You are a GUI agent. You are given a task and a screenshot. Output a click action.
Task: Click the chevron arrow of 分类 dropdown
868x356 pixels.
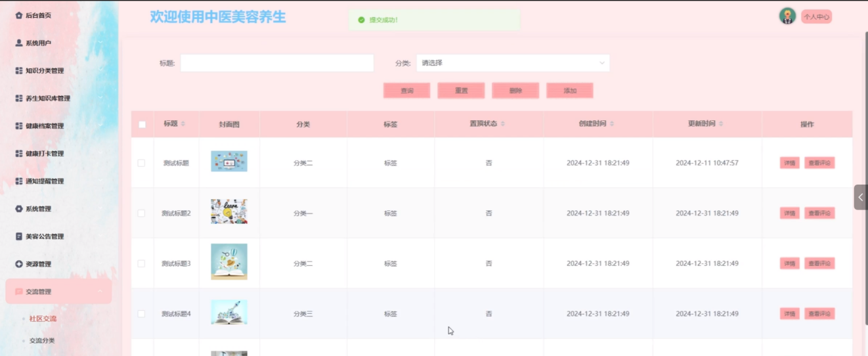(601, 63)
